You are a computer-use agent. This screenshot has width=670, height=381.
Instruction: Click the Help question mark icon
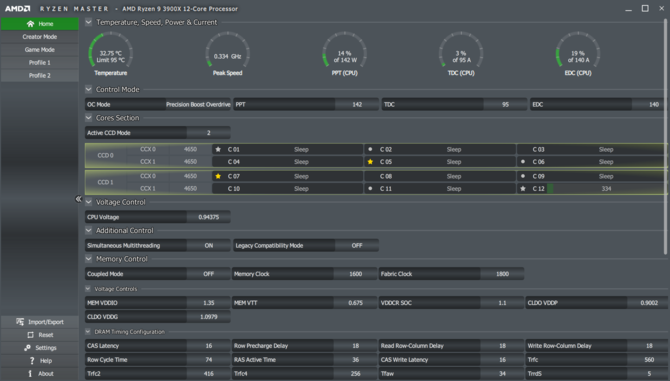coord(32,360)
